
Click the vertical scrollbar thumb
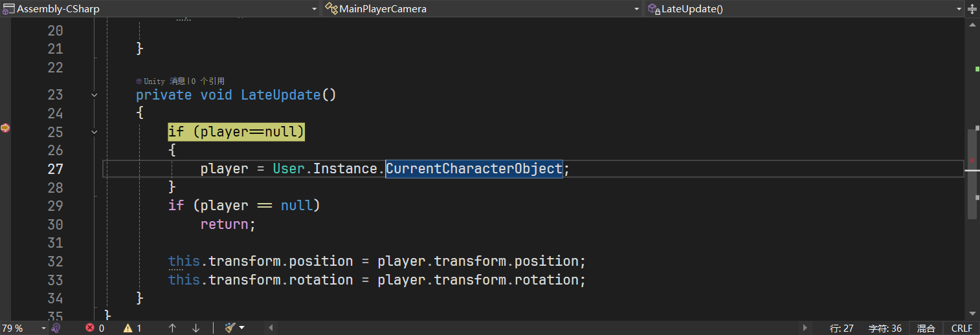(972, 173)
